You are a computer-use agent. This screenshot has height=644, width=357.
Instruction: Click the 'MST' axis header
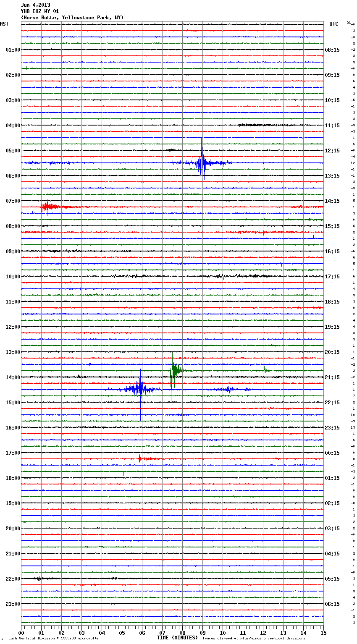(x=4, y=24)
